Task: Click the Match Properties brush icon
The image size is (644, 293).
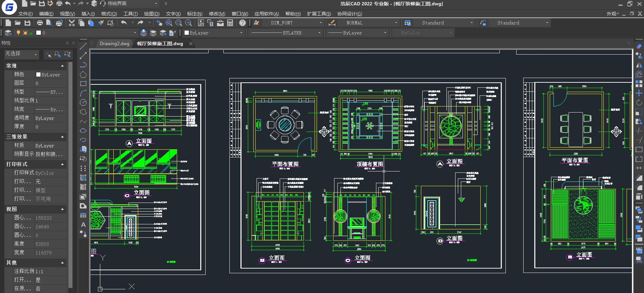Action: tap(101, 23)
